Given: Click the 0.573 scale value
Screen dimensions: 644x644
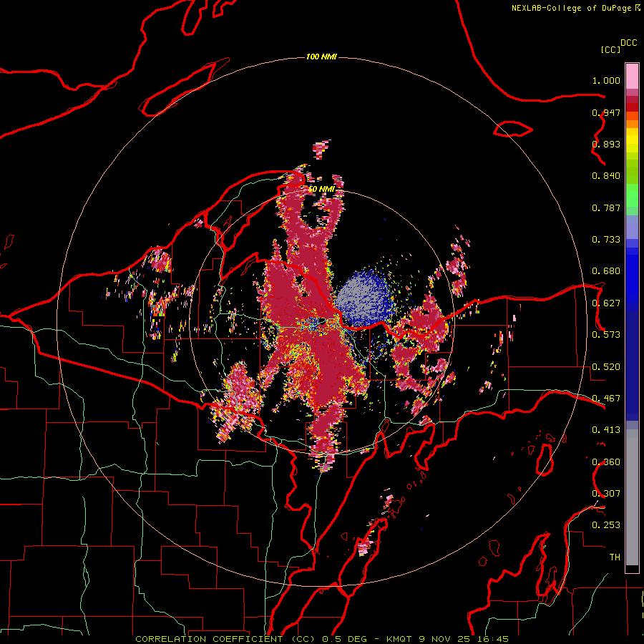Looking at the screenshot, I should point(606,335).
